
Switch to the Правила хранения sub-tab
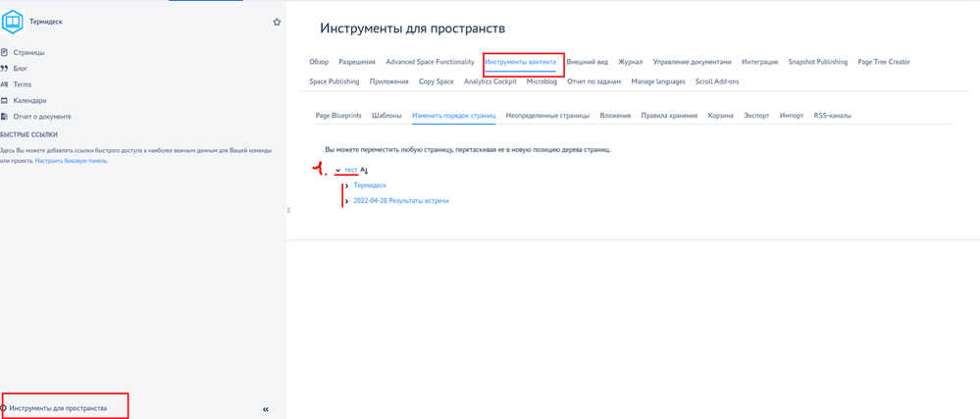(x=669, y=116)
